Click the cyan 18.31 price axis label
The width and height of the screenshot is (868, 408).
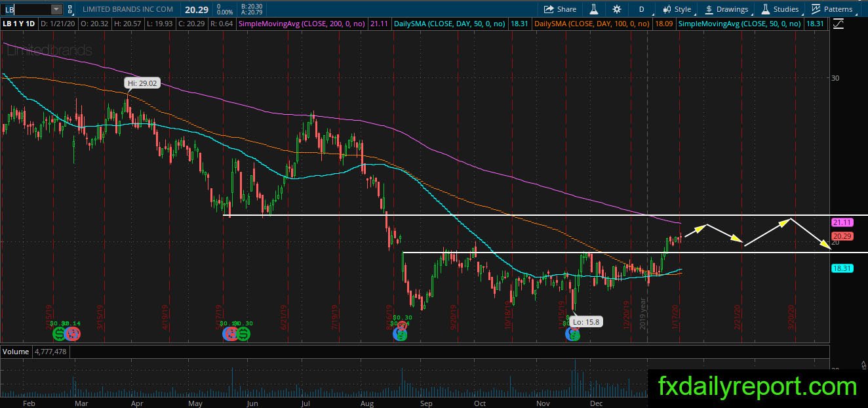[x=841, y=268]
